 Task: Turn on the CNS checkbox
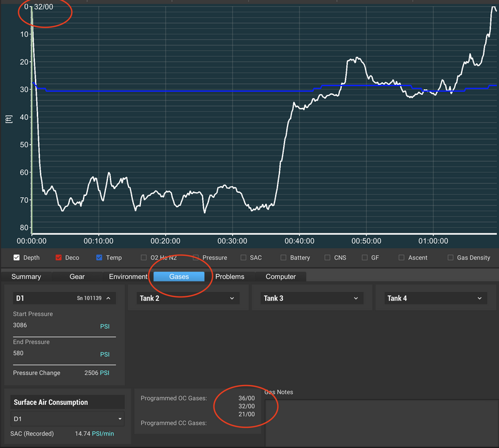click(330, 258)
